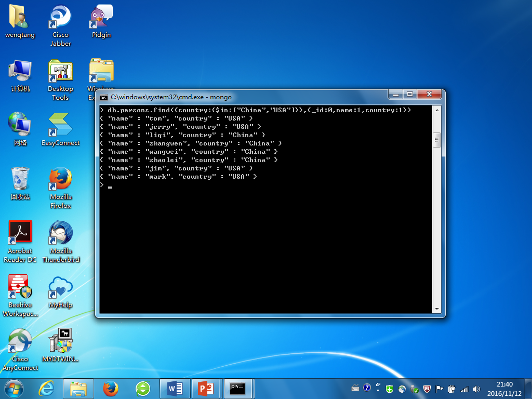532x399 pixels.
Task: Click the "liqi" result row
Action: [182, 135]
